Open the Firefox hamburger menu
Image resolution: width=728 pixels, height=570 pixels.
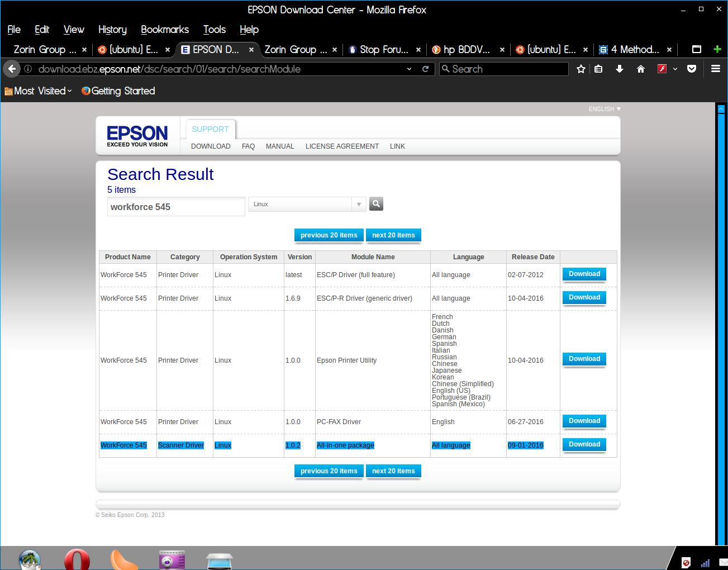tap(715, 69)
